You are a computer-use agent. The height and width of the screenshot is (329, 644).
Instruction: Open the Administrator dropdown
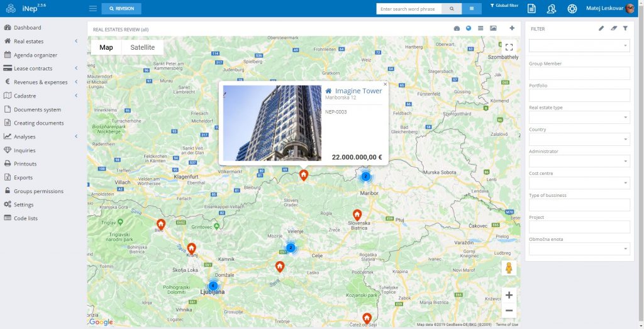579,161
